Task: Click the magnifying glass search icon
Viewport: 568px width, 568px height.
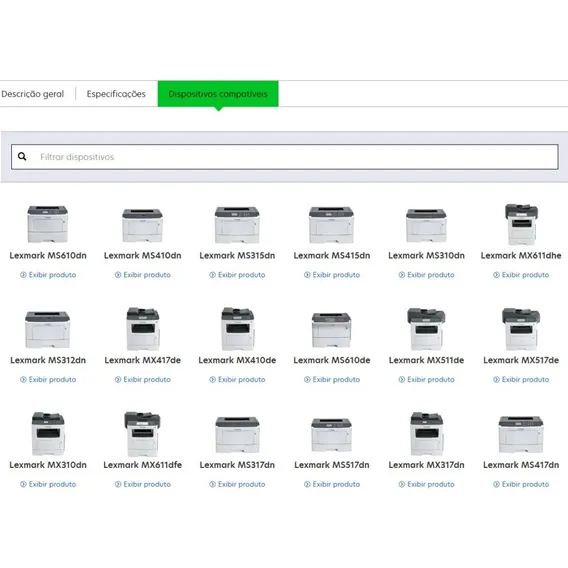Action: click(x=22, y=156)
